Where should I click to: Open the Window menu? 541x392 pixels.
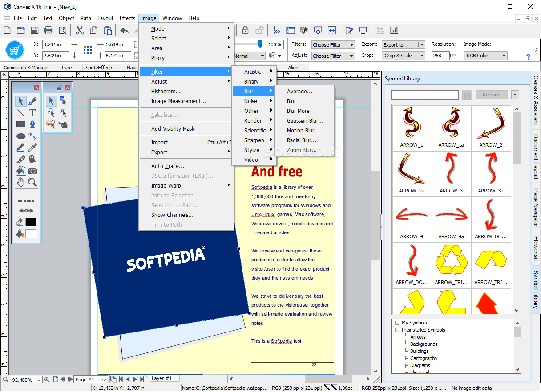(172, 18)
